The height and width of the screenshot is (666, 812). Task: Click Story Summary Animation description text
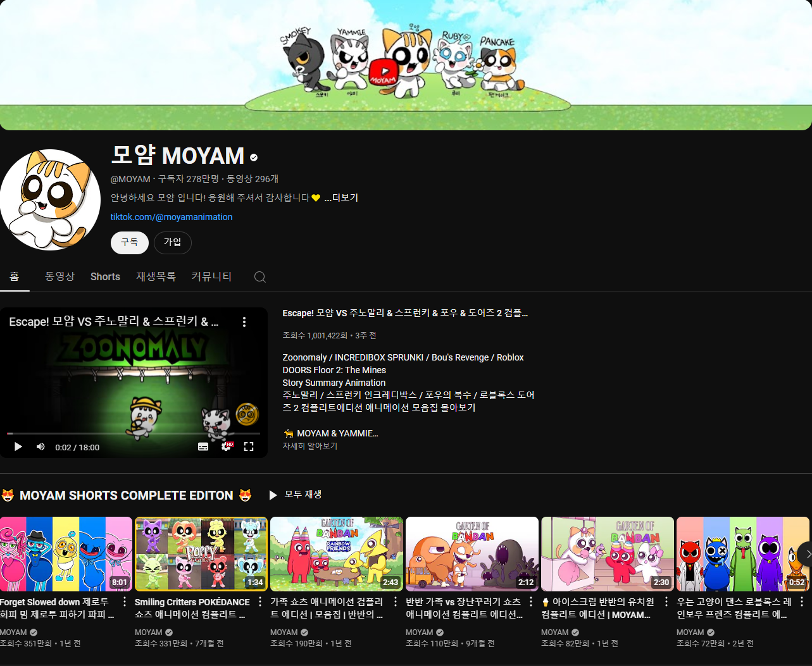pos(334,383)
